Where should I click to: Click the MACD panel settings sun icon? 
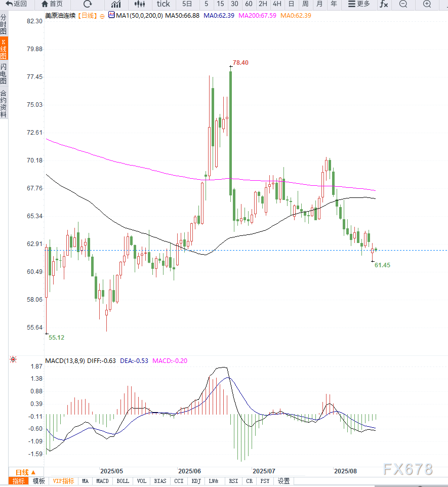[13, 360]
